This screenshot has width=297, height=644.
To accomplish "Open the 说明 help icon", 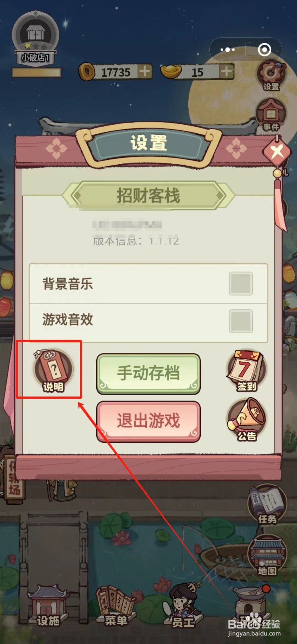I will (x=53, y=370).
